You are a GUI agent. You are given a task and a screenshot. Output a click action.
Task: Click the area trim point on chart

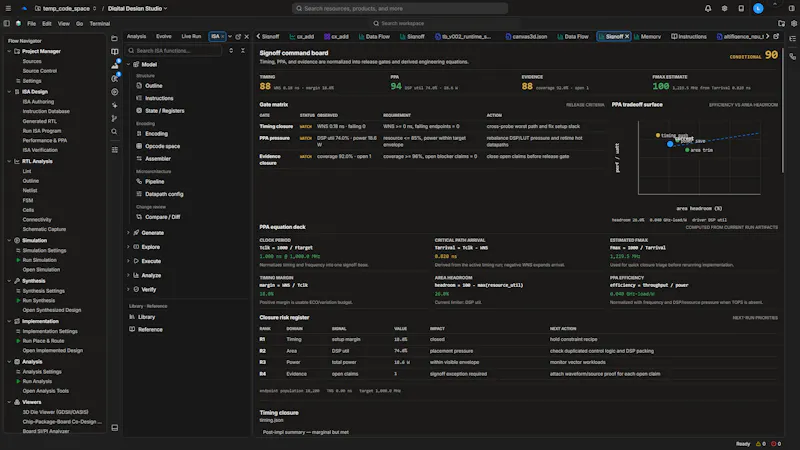tap(687, 150)
